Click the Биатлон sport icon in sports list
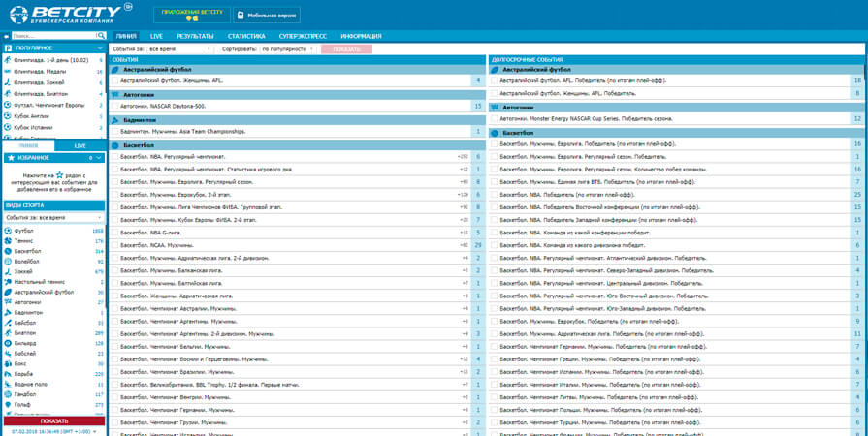 click(8, 333)
